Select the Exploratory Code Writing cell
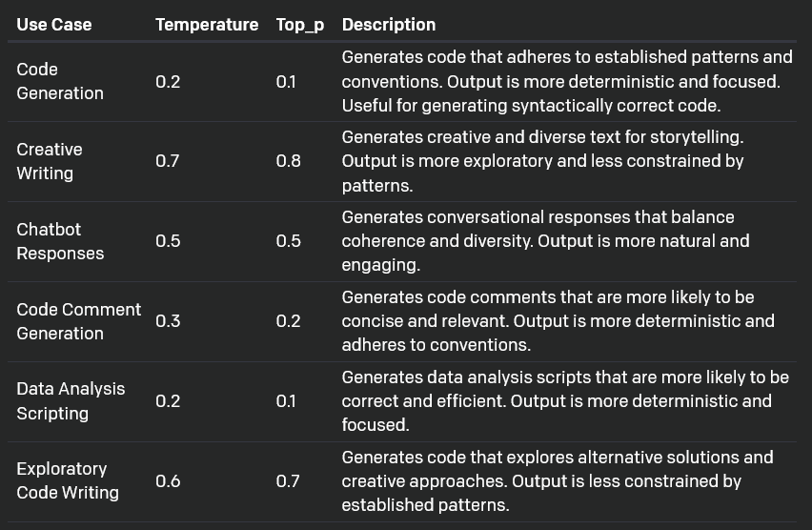Screen dimensions: 812x530 [68, 480]
